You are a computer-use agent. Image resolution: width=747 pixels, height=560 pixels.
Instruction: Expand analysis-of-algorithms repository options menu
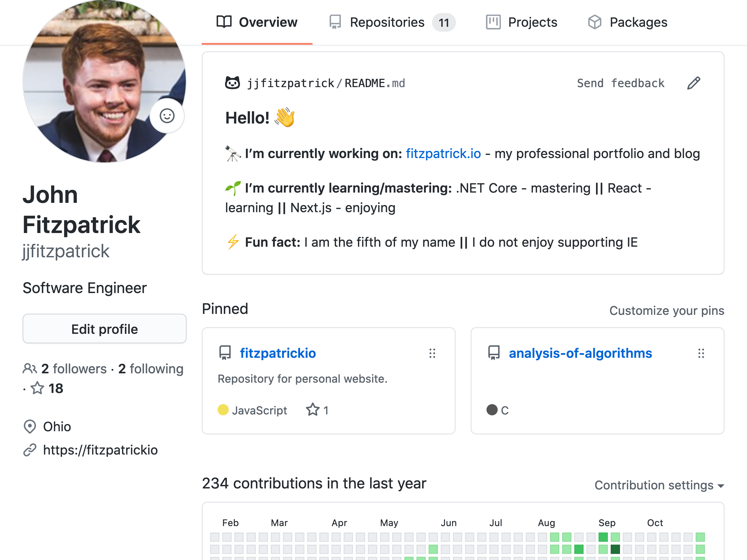click(701, 353)
